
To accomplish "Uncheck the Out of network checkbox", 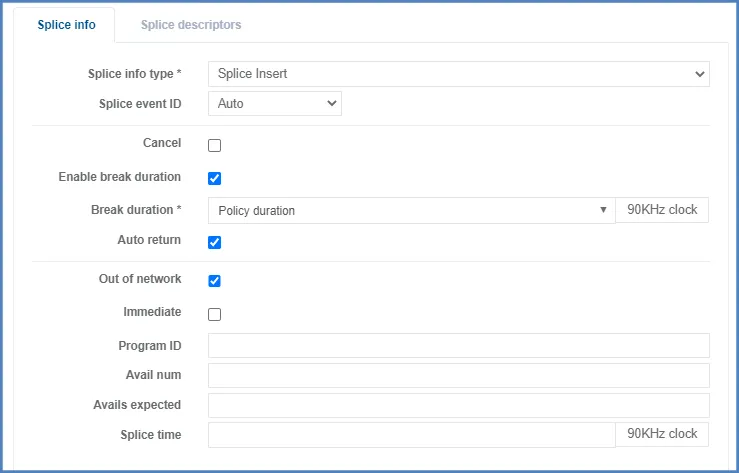I will tap(214, 281).
